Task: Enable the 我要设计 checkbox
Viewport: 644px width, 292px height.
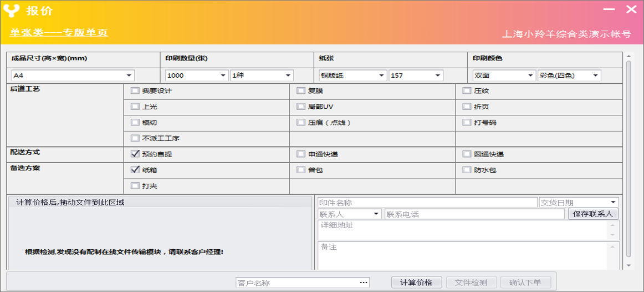Action: click(135, 91)
